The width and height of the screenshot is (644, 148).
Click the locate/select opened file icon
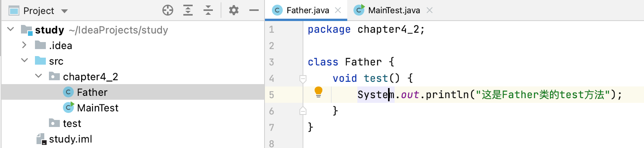(168, 10)
